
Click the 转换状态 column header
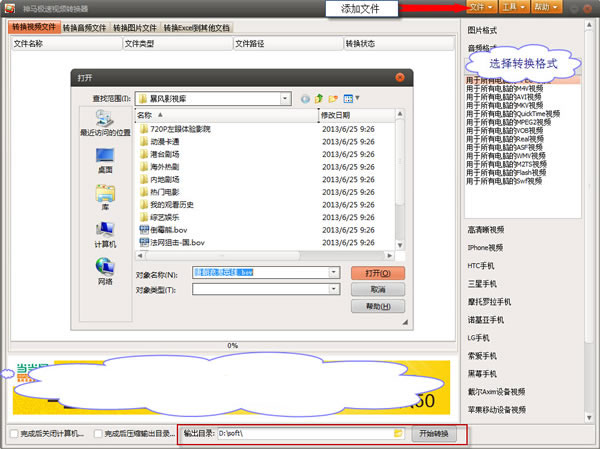coord(399,44)
